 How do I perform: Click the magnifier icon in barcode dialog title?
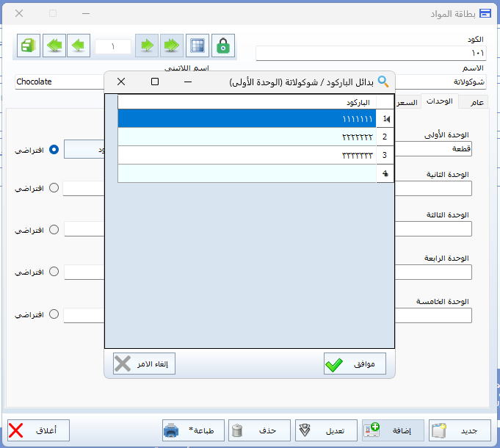click(383, 82)
